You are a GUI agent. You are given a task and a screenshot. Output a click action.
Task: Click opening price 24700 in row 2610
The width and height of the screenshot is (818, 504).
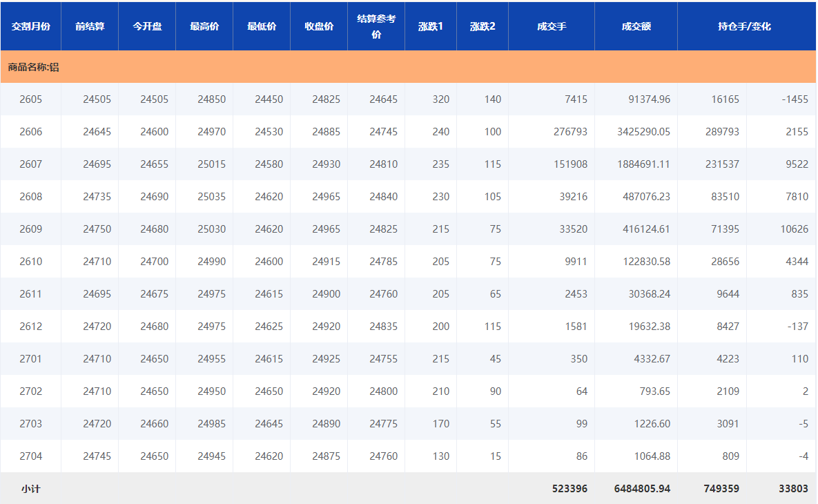155,262
